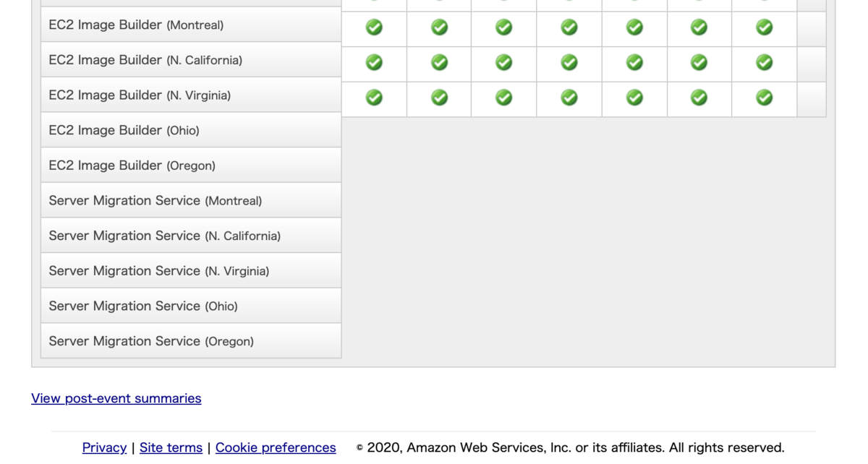Select Server Migration Service (Montreal) row
Viewport: 868px width, 464px height.
[x=191, y=200]
